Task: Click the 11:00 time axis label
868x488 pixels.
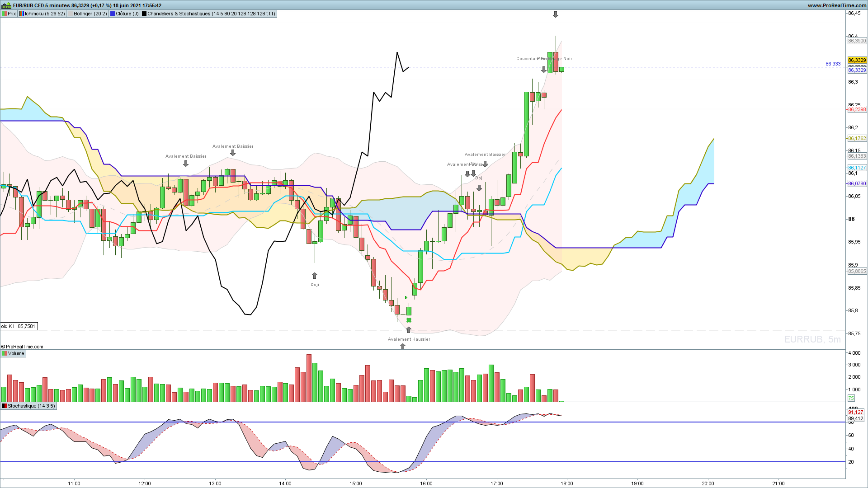Action: 74,483
